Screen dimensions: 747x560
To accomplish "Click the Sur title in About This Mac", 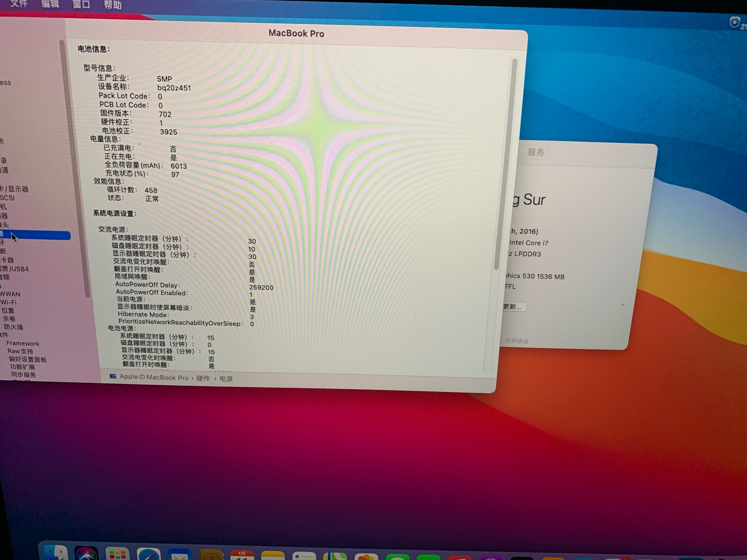I will (x=534, y=200).
